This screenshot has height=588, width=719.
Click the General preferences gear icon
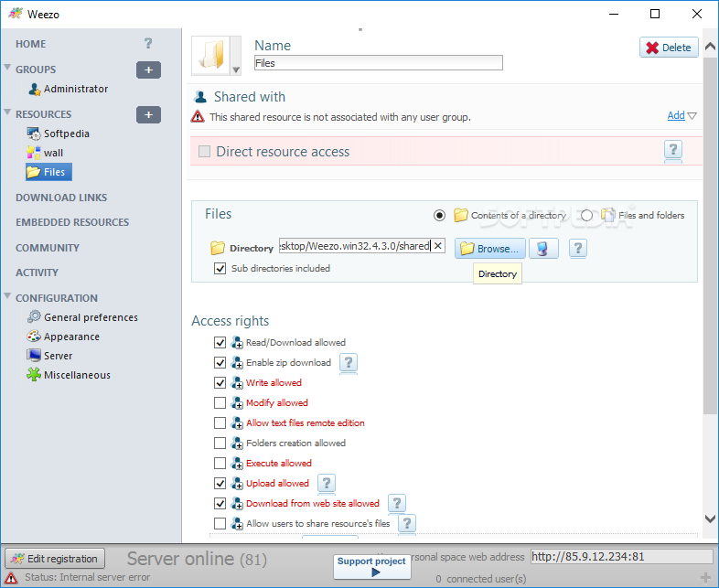point(34,316)
